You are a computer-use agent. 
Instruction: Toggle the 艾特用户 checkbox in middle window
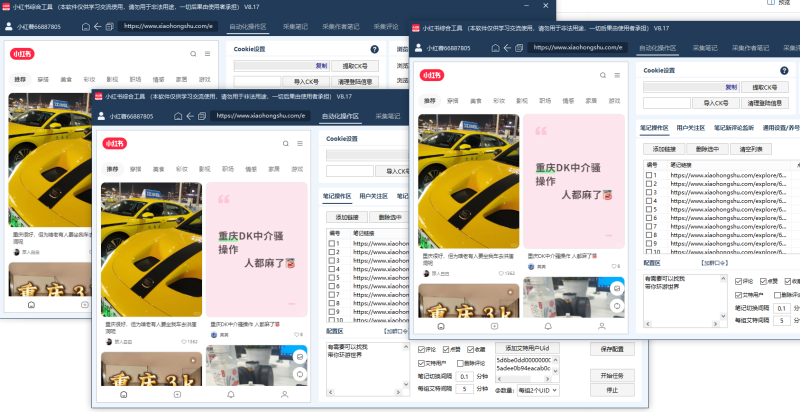pyautogui.click(x=421, y=364)
